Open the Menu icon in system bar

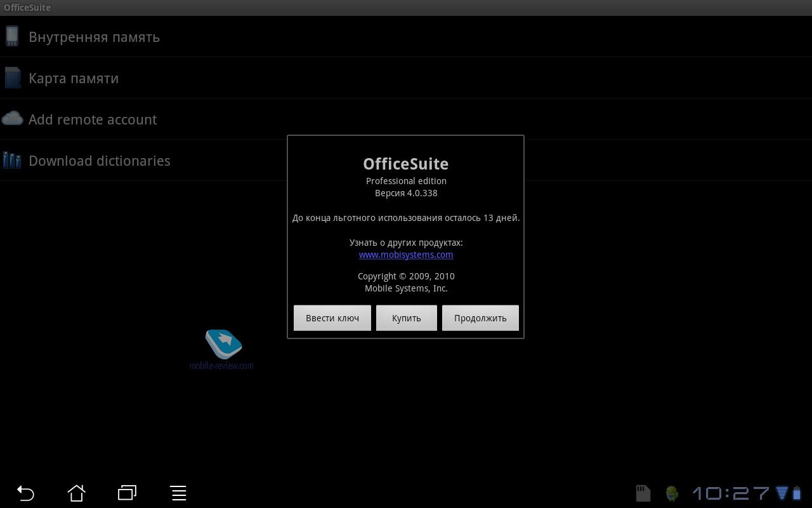(178, 493)
